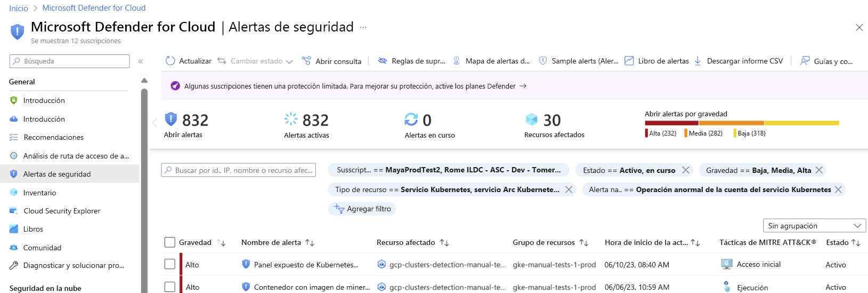The width and height of the screenshot is (868, 293).
Task: Check the select-all header checkbox
Action: click(x=170, y=242)
